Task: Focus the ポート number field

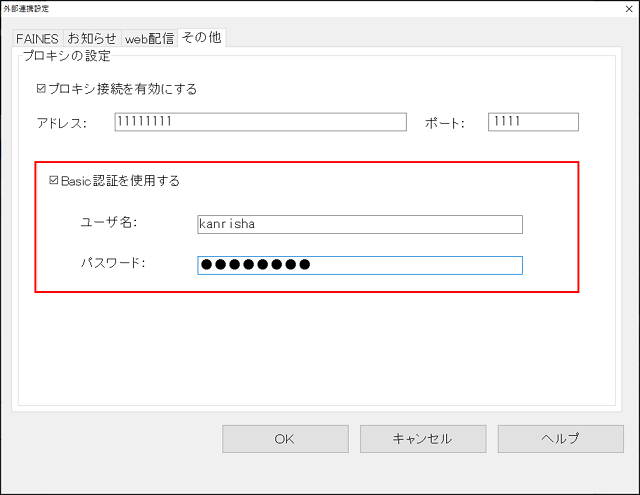Action: (x=533, y=122)
